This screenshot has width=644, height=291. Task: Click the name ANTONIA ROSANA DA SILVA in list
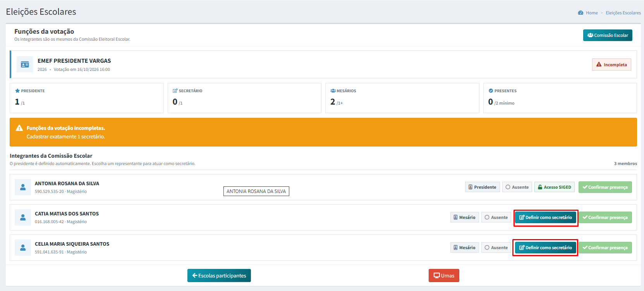point(67,183)
